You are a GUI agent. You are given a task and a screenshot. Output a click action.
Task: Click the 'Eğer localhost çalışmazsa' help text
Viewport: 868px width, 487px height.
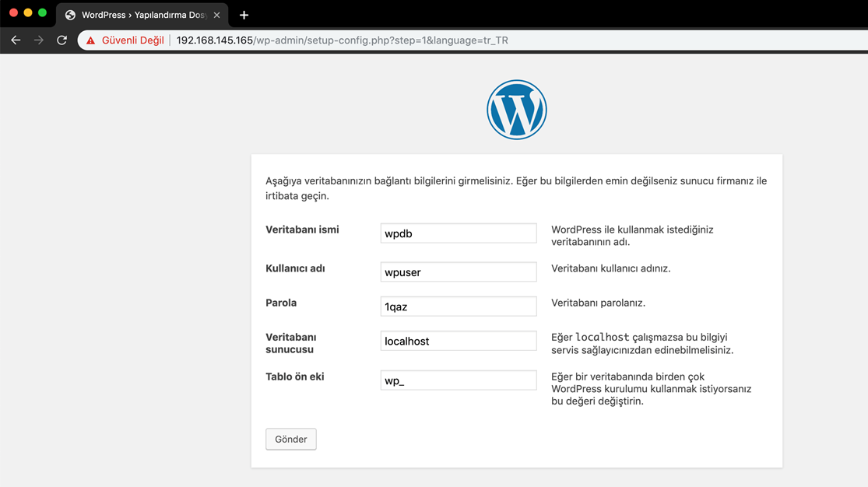tap(642, 344)
